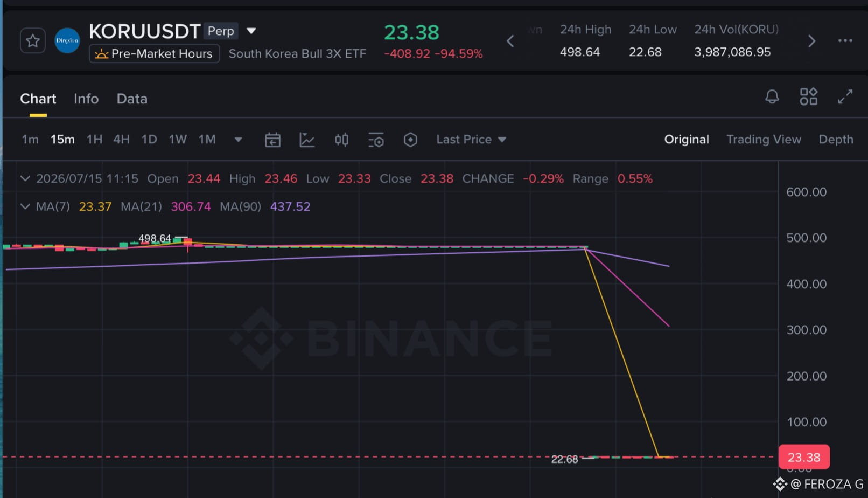Click the MA(7) value 23.37
The width and height of the screenshot is (868, 498).
pos(95,207)
